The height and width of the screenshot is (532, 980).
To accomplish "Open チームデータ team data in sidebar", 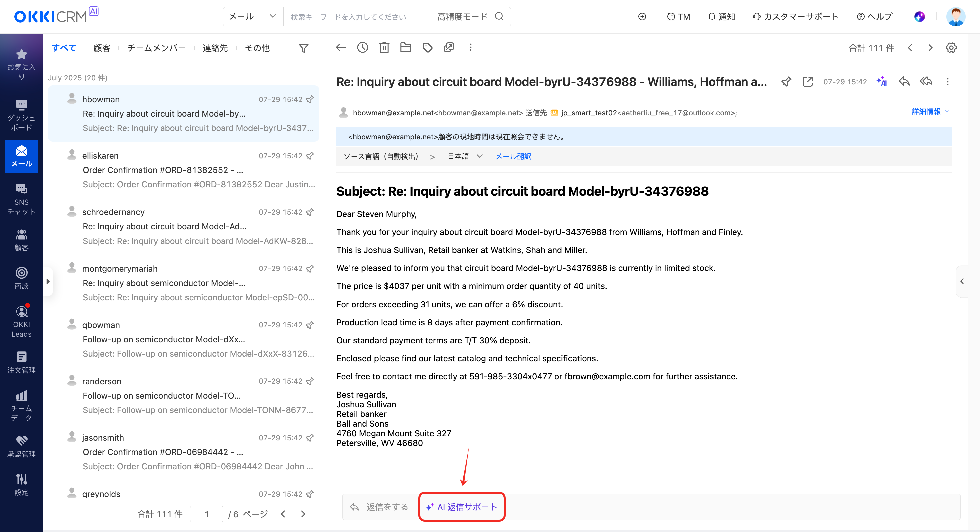I will (x=21, y=406).
